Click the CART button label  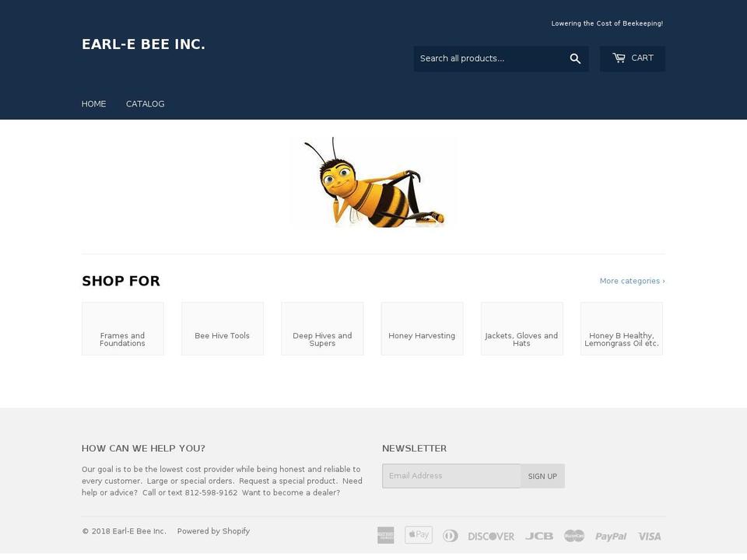(x=642, y=58)
